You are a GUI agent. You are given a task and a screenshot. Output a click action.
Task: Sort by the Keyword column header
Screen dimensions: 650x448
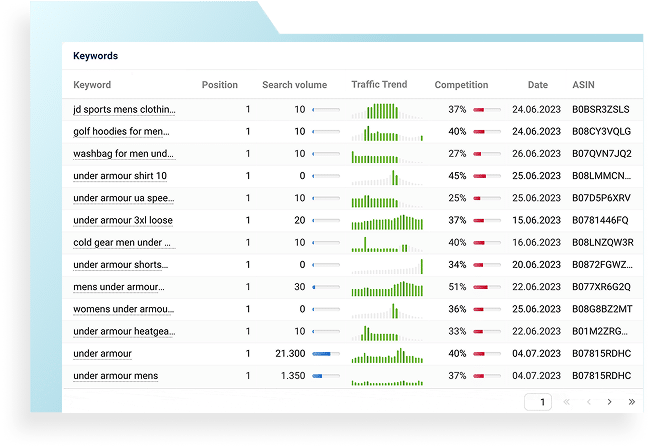pos(92,85)
